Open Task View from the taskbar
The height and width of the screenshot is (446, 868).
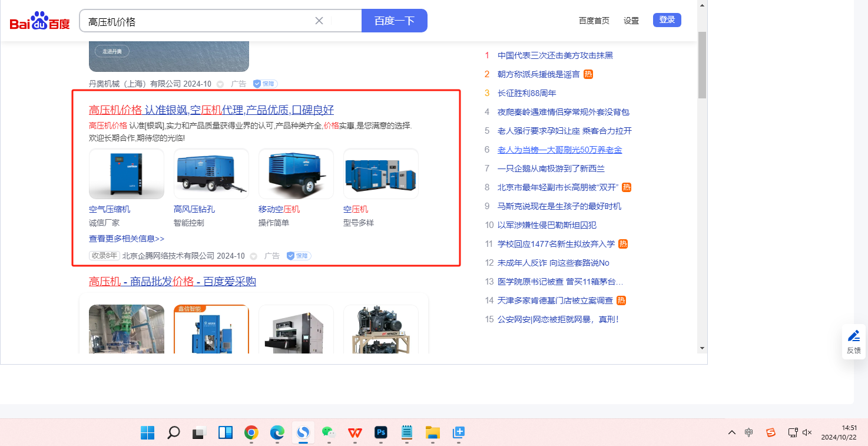(199, 433)
